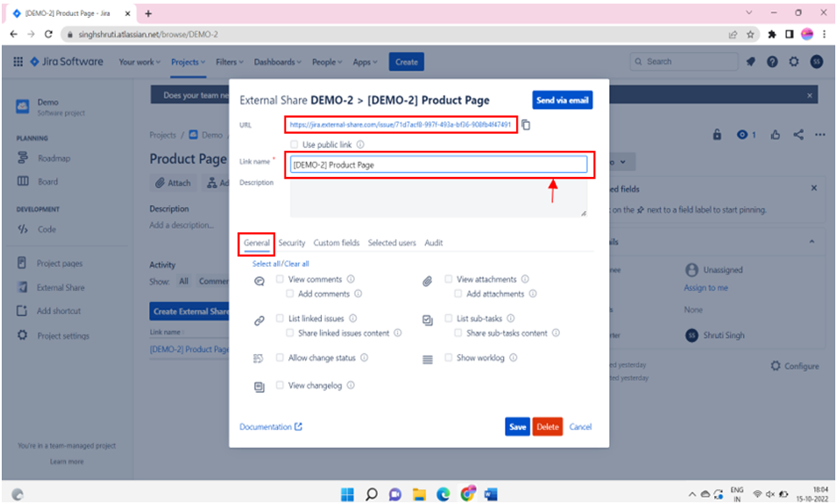Check the View comments option
The width and height of the screenshot is (837, 504).
click(x=280, y=280)
